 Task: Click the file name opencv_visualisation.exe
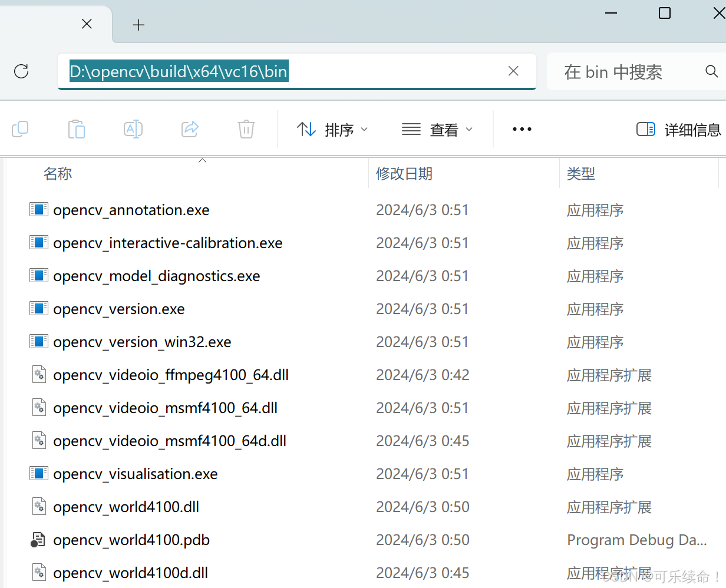point(136,474)
